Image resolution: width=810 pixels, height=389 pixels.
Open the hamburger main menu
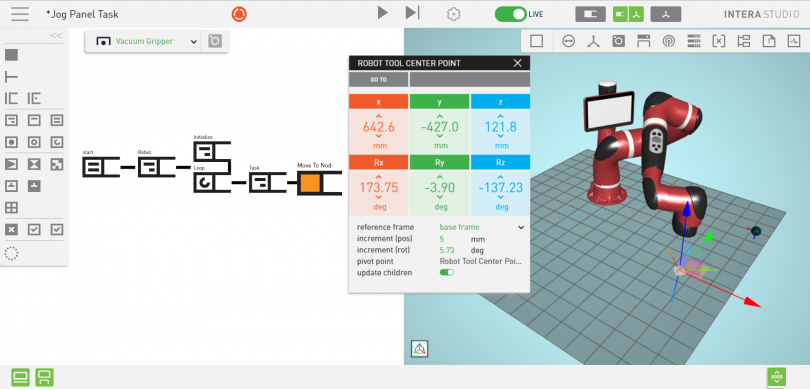point(20,14)
